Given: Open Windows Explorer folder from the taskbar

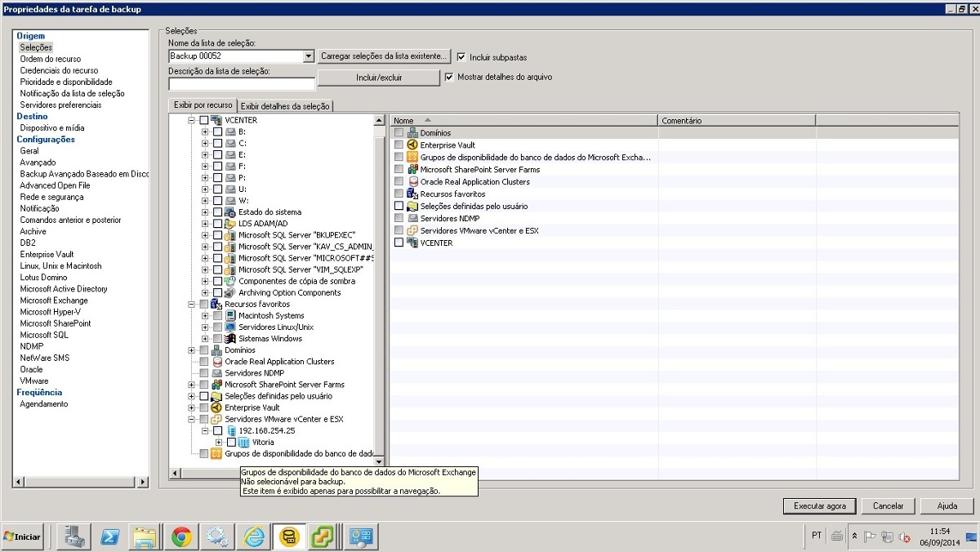Looking at the screenshot, I should point(145,536).
